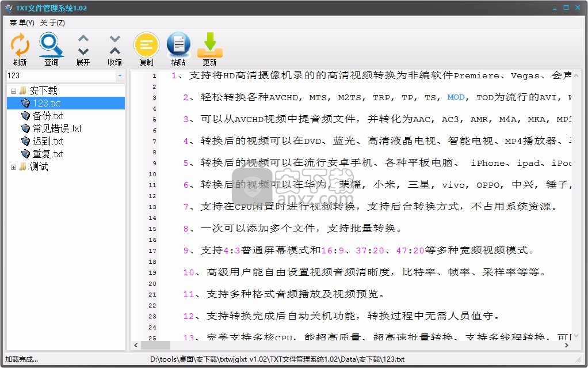The height and width of the screenshot is (368, 588).
Task: Click the 粘贴 paste icon
Action: pos(178,45)
